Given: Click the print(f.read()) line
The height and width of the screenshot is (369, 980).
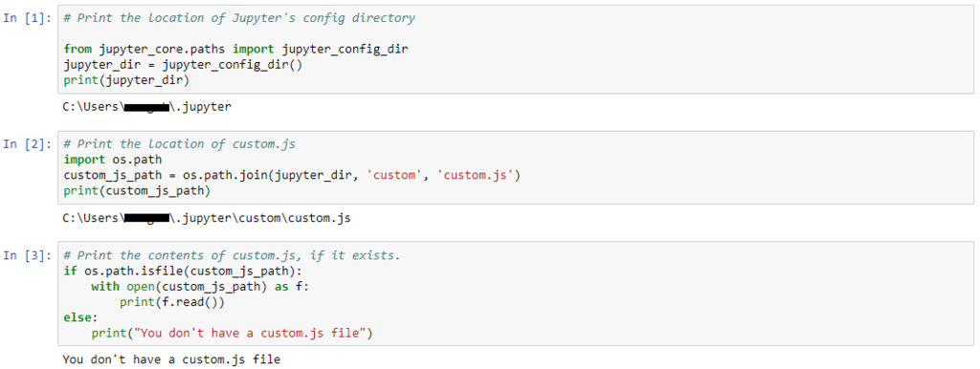Looking at the screenshot, I should click(x=172, y=302).
